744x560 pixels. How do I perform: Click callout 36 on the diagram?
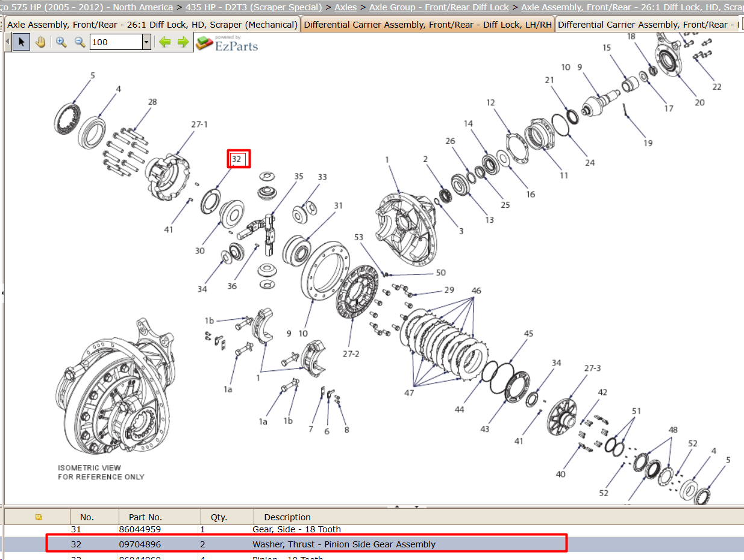coord(232,286)
